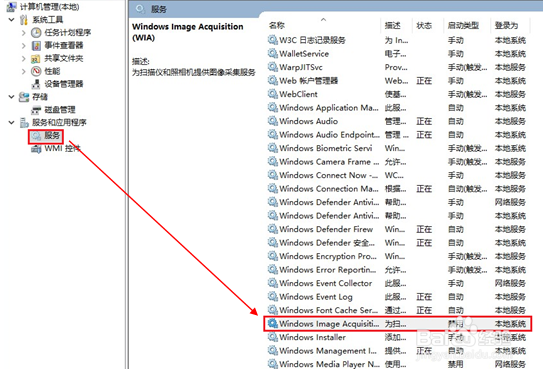Viewport: 543px width, 374px height.
Task: Click the 存储 storage icon
Action: pyautogui.click(x=24, y=97)
